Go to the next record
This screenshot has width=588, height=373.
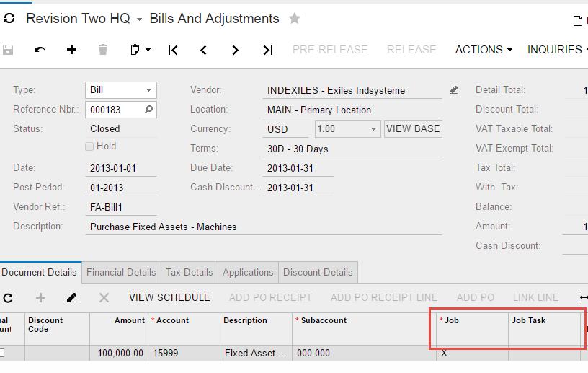coord(235,50)
